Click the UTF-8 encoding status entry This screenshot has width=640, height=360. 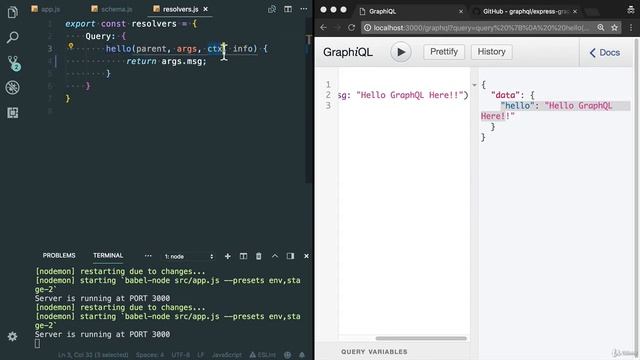pos(180,355)
